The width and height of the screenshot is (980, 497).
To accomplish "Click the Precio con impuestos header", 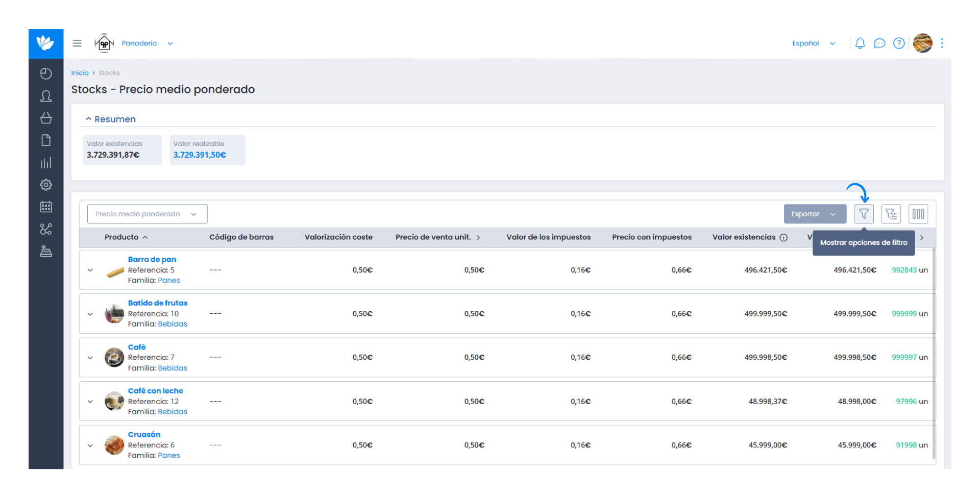I will click(652, 237).
